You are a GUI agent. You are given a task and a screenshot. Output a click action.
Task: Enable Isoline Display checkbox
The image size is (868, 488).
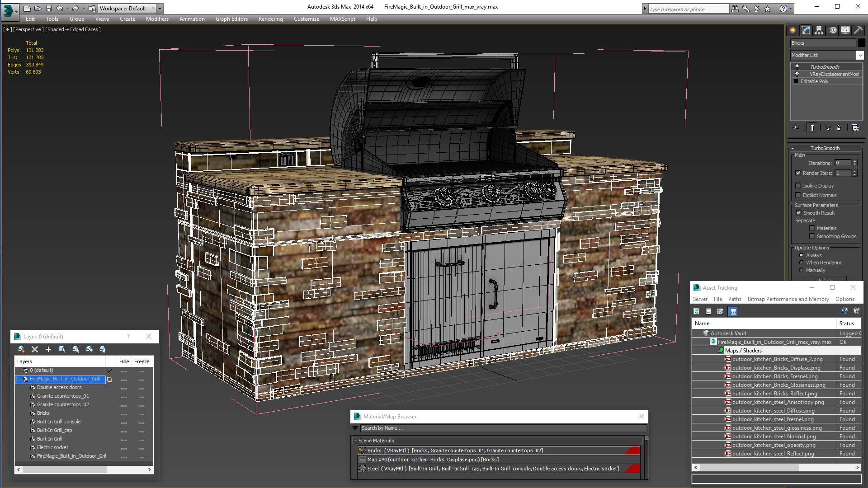coord(798,186)
